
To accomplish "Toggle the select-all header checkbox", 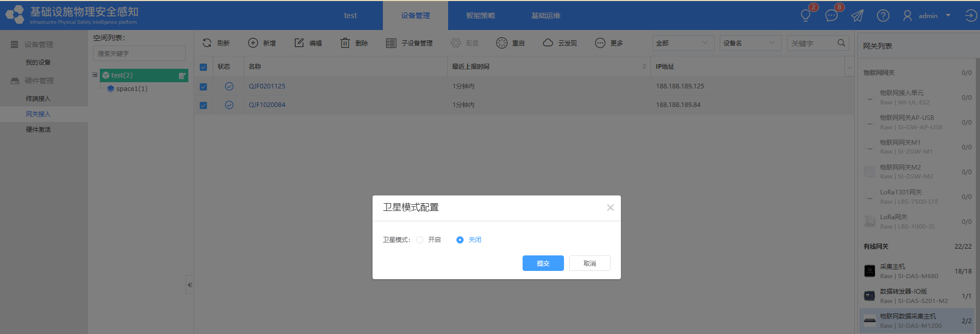I will click(x=203, y=67).
